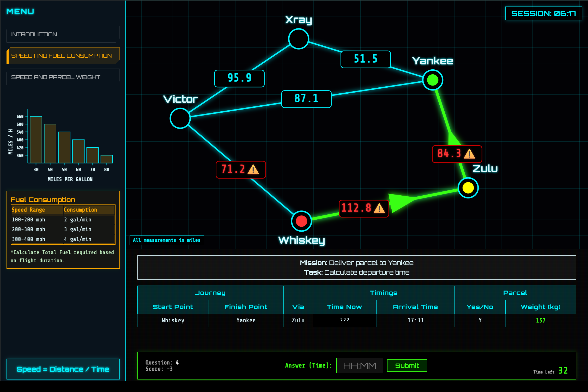Click the Xray node circle
The width and height of the screenshot is (588, 392).
[299, 39]
